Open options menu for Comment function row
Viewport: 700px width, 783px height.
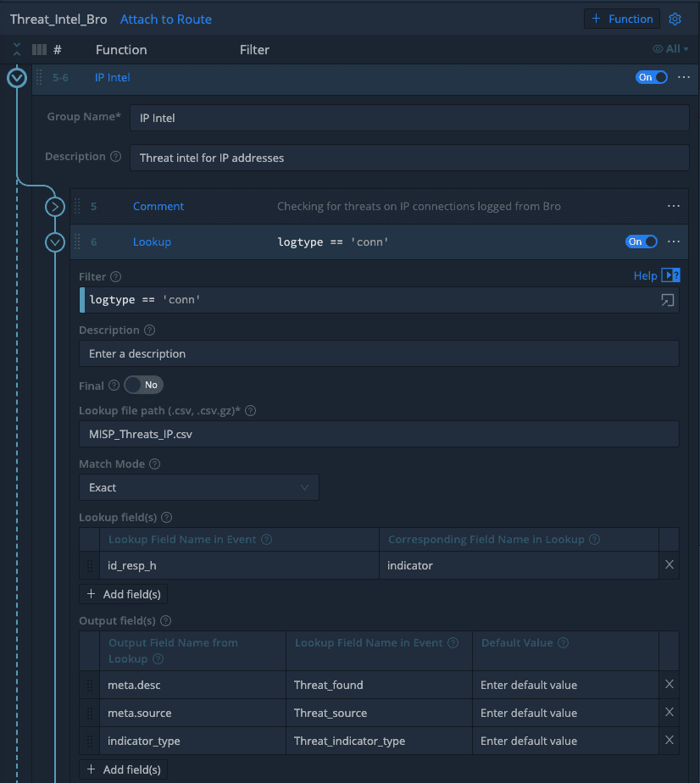(x=674, y=206)
